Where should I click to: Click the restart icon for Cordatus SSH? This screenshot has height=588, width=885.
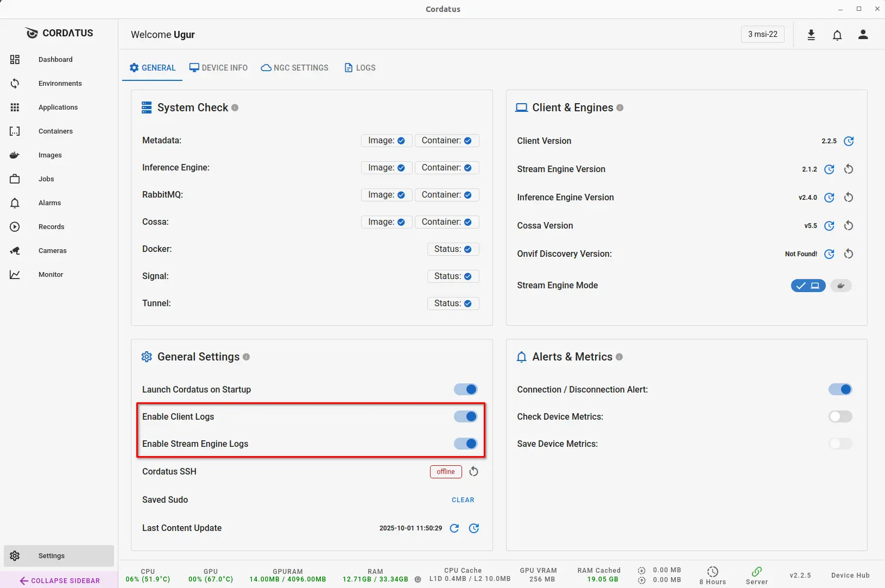pos(473,471)
